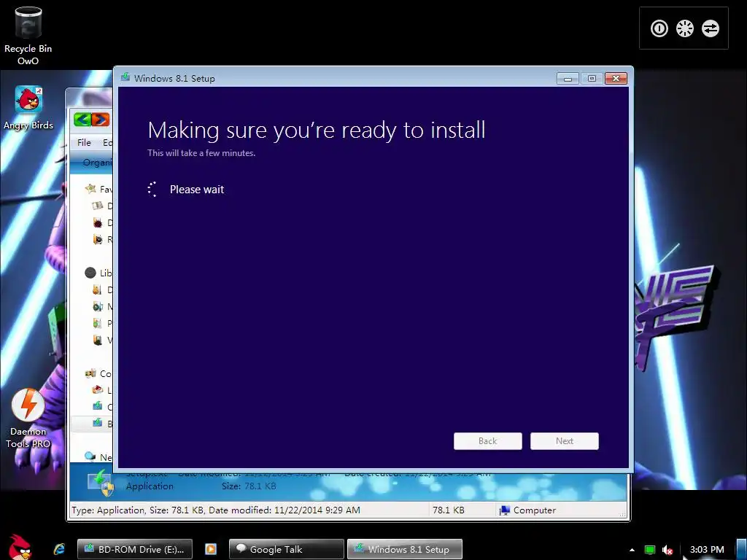
Task: Click the Back button in Setup
Action: 488,441
